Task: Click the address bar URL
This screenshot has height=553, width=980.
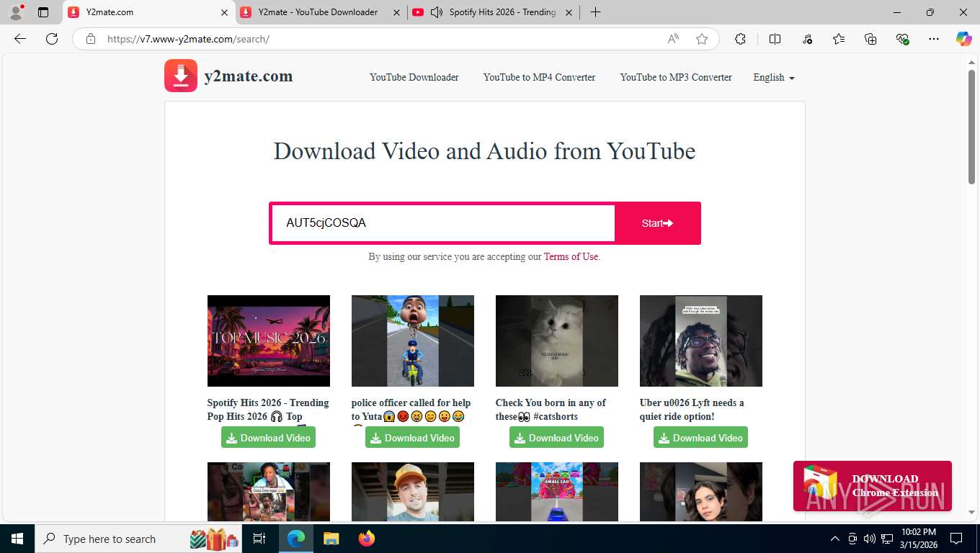Action: click(188, 39)
